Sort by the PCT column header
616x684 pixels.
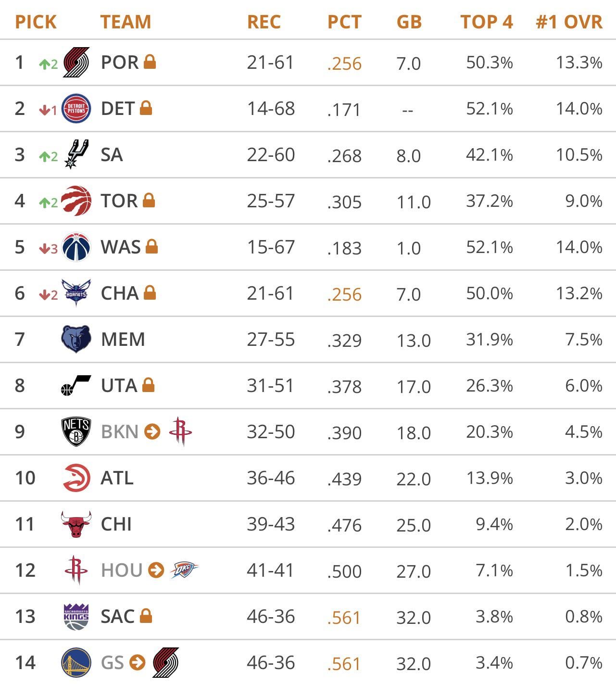[x=344, y=22]
